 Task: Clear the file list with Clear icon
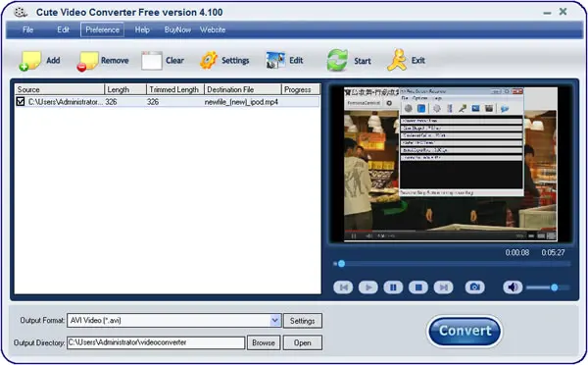click(152, 61)
